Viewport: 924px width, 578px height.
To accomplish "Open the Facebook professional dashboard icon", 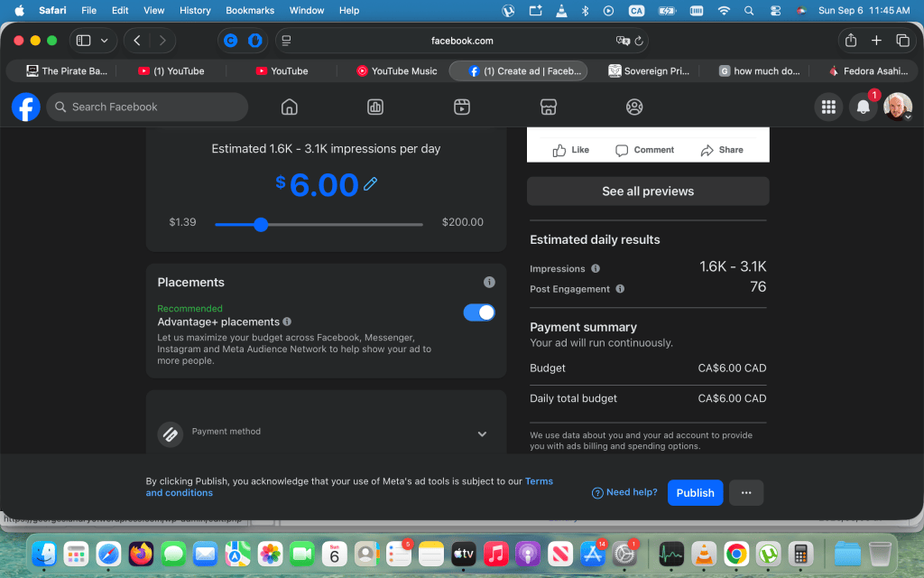I will pos(375,107).
